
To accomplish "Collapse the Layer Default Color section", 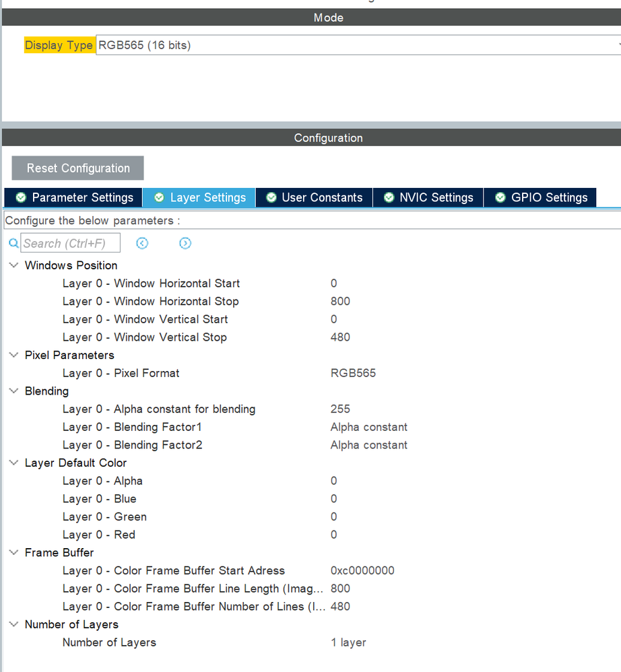I will point(13,463).
